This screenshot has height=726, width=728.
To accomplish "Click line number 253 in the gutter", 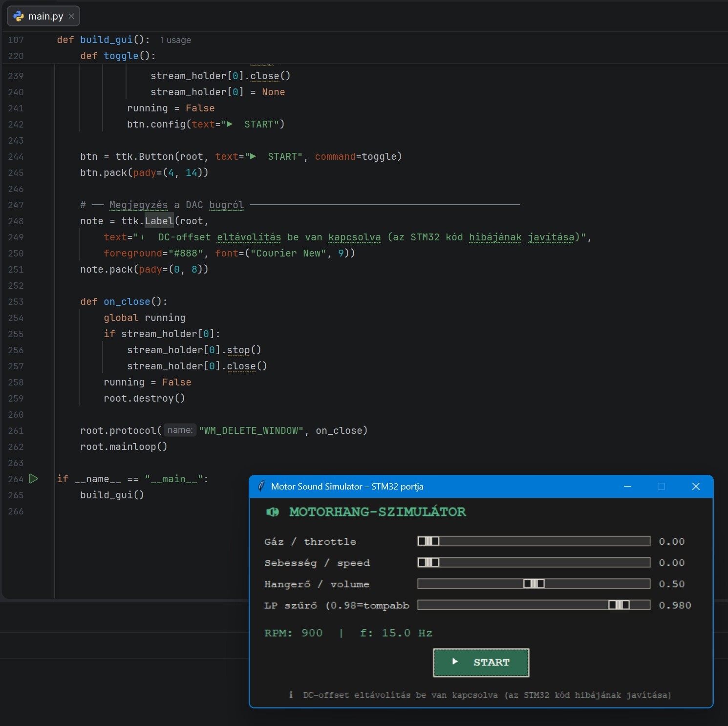I will (x=16, y=302).
